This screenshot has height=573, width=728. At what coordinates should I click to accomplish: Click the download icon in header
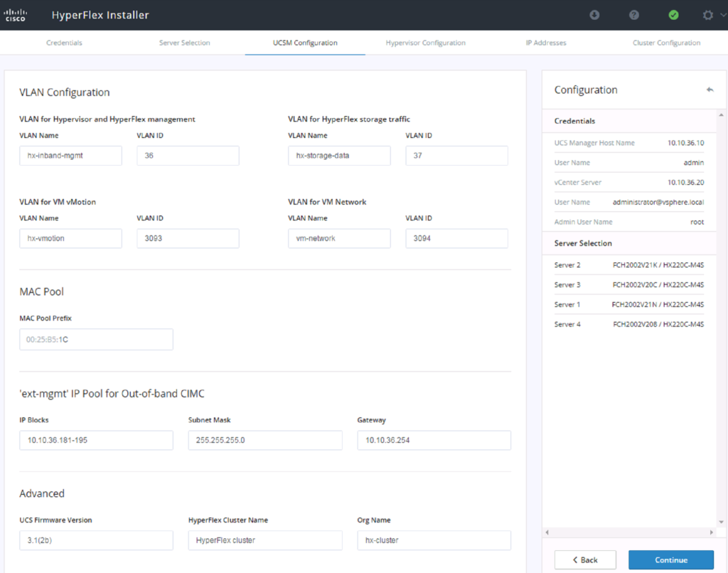click(594, 15)
